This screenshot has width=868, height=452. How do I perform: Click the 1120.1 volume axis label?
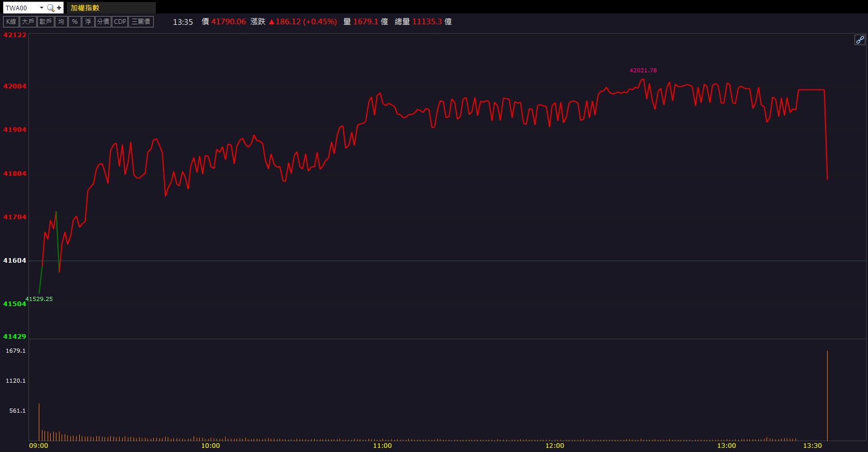16,381
